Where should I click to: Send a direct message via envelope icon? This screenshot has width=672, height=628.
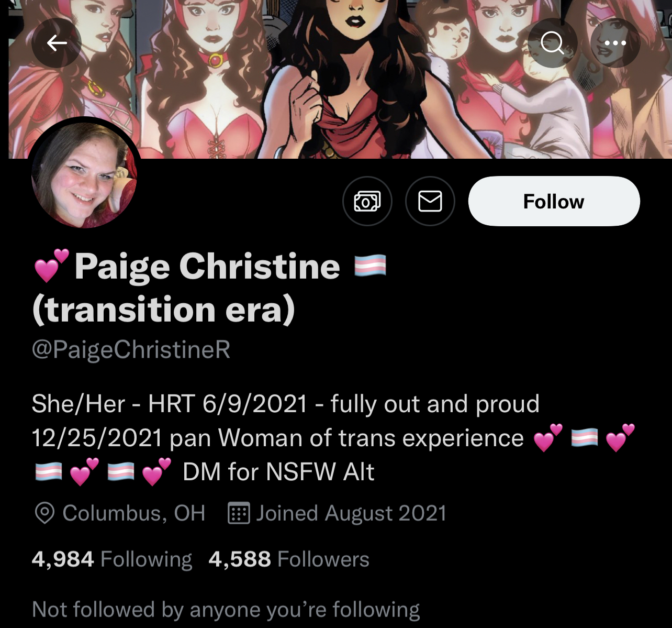tap(430, 201)
